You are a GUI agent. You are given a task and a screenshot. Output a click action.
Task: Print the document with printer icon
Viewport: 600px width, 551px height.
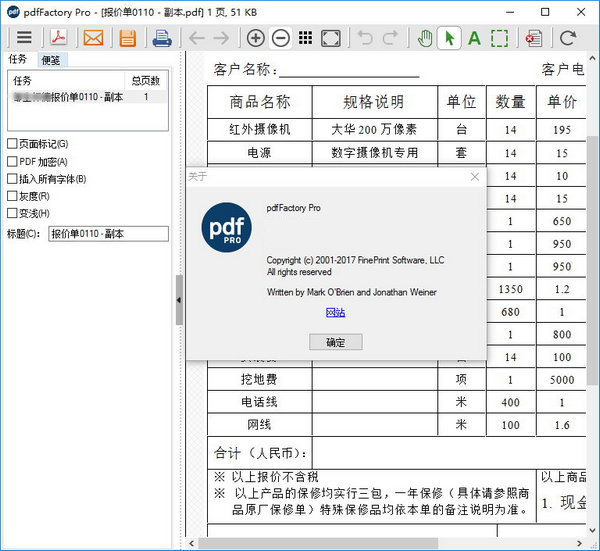pyautogui.click(x=161, y=39)
